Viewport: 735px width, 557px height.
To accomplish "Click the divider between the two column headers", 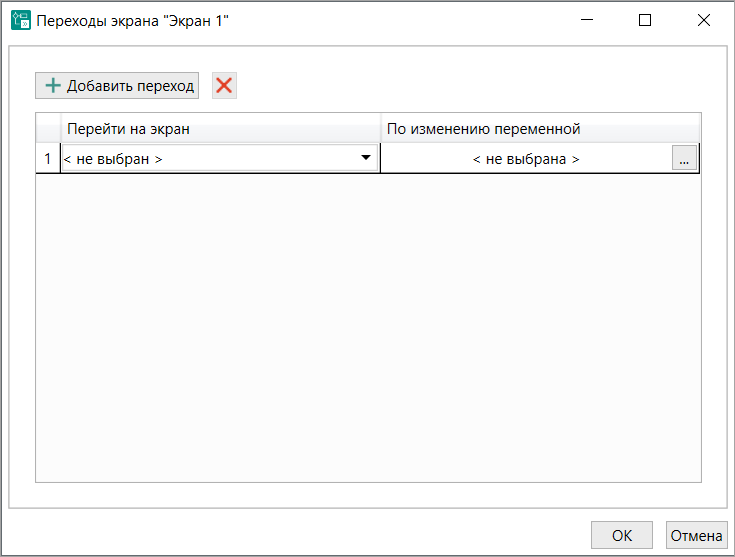I will (381, 129).
